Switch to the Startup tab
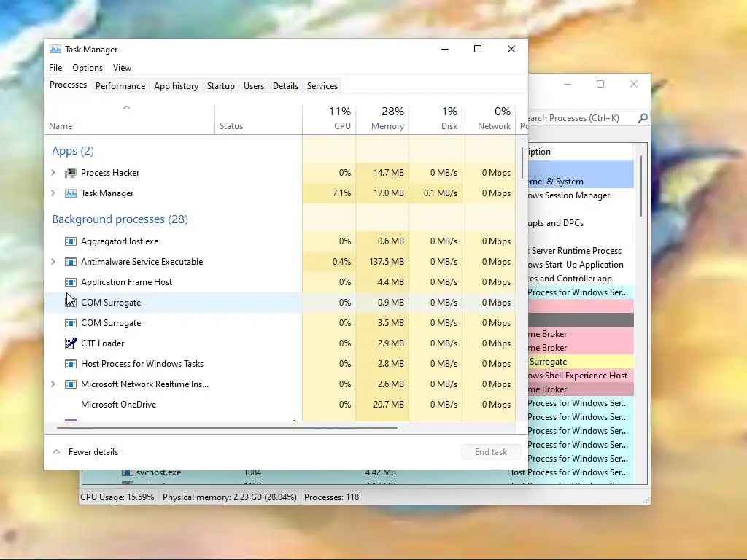Image resolution: width=747 pixels, height=560 pixels. click(x=220, y=86)
